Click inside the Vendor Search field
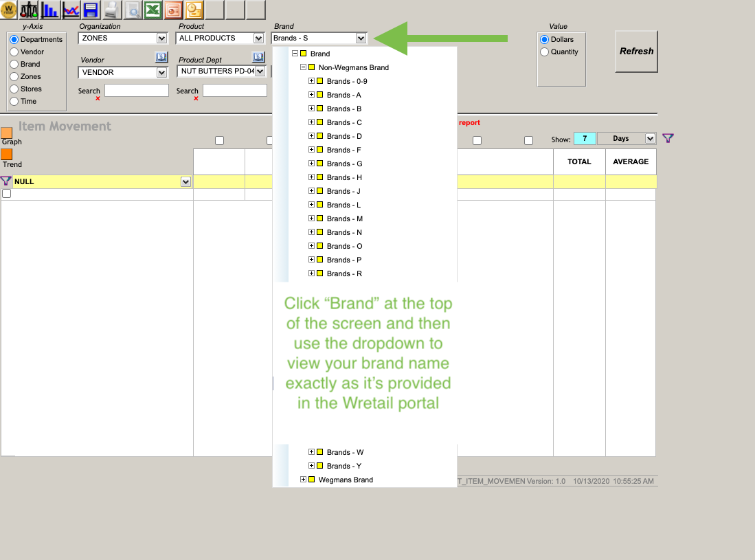This screenshot has height=560, width=755. (136, 90)
